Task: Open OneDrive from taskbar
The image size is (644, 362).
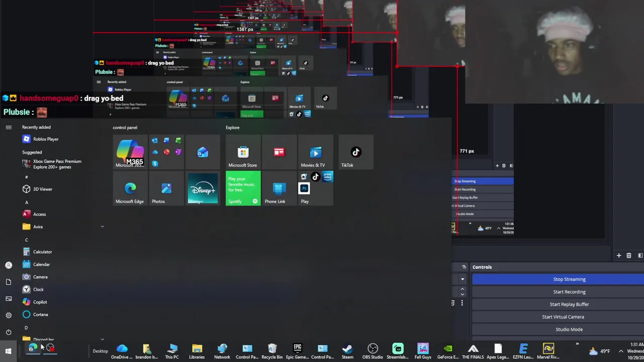Action: point(122,351)
